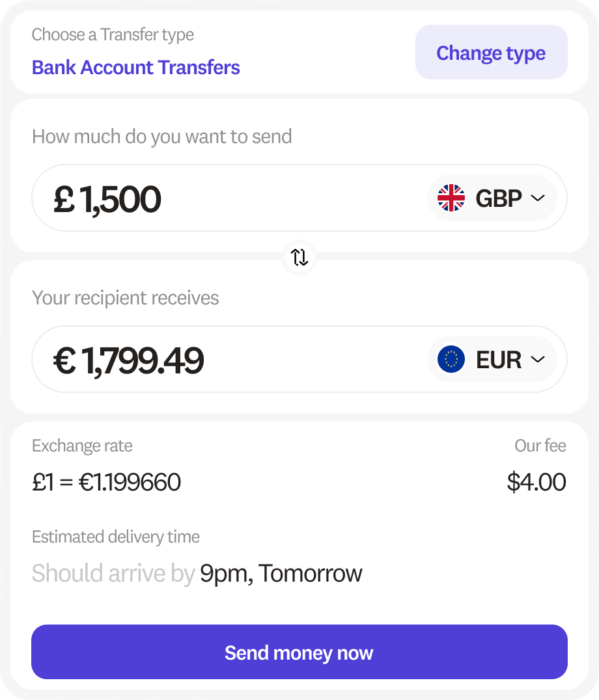Click the Your recipient receives label

tap(125, 298)
